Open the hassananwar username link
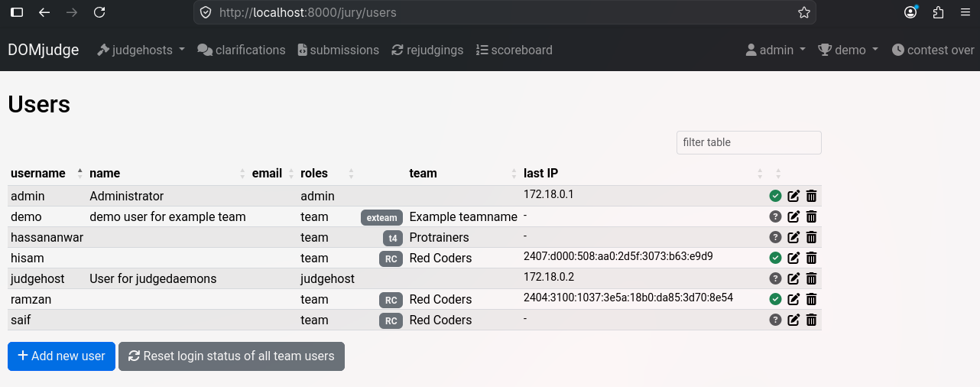This screenshot has width=980, height=387. [47, 237]
